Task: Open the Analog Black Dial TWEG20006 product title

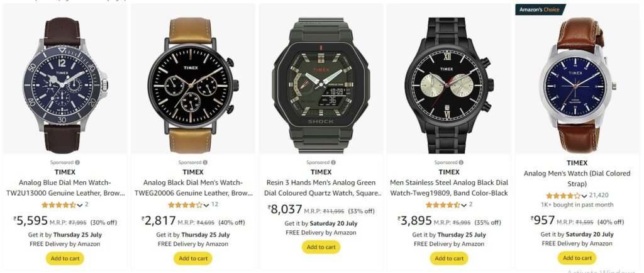Action: [x=193, y=187]
